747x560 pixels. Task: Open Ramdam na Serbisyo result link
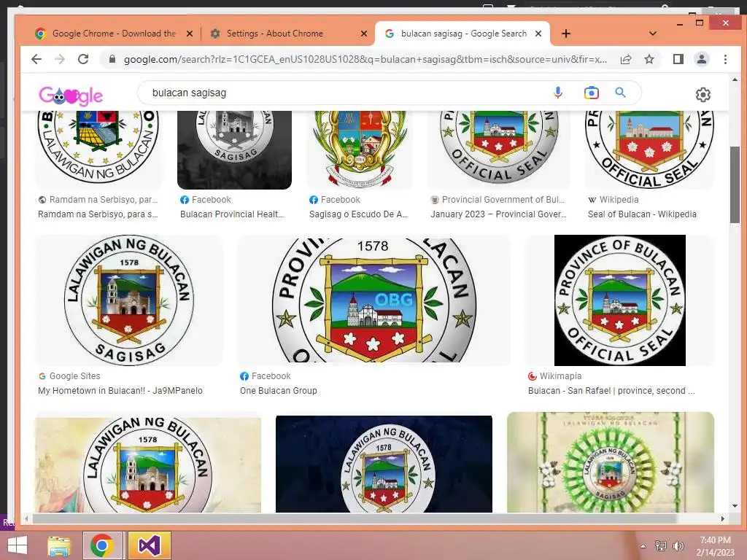[98, 214]
